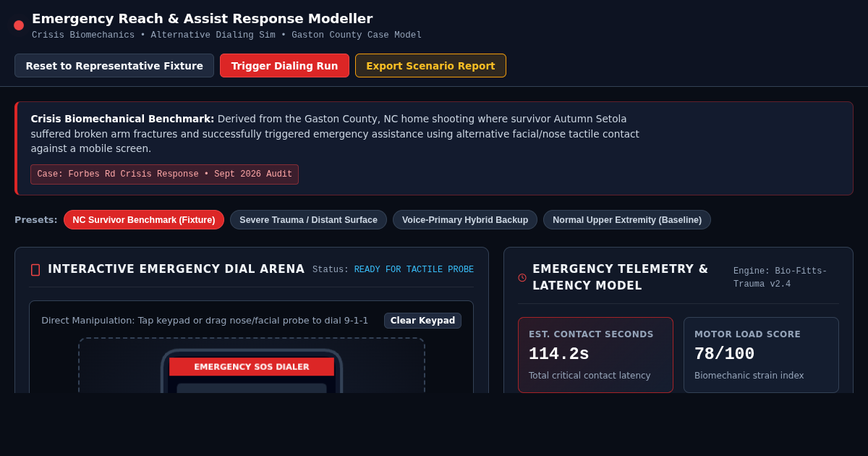Screen dimensions: 868x456
Task: Choose Voice-Primary Hybrid Backup preset
Action: coord(465,220)
